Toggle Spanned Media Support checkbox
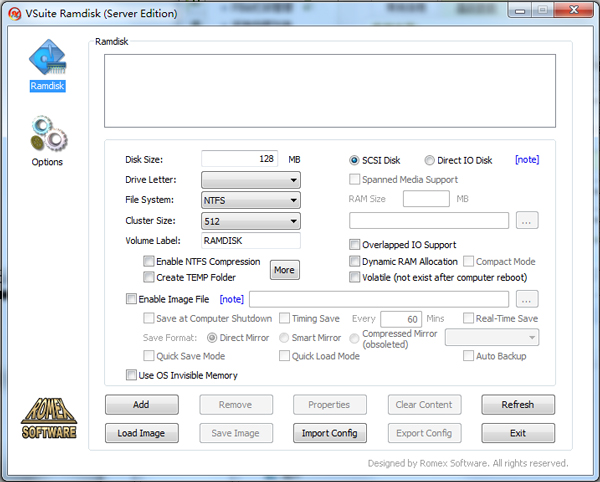600x482 pixels. [x=355, y=179]
